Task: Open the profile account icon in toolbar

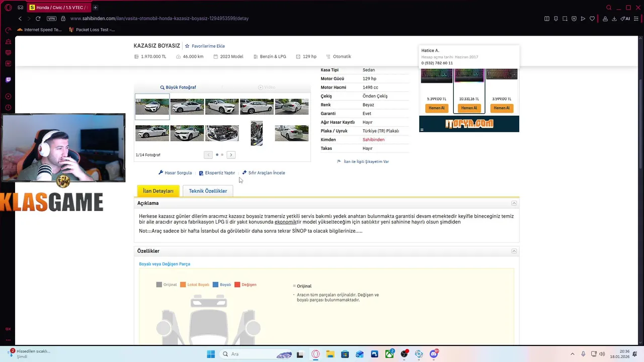Action: pos(605,19)
